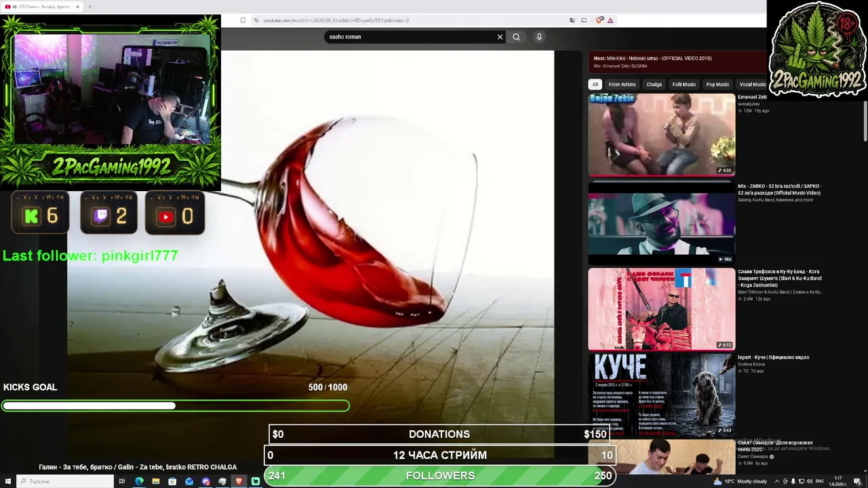Viewport: 868px width, 488px height.
Task: Select the 'Vocal Music' filter chip
Action: pos(751,84)
